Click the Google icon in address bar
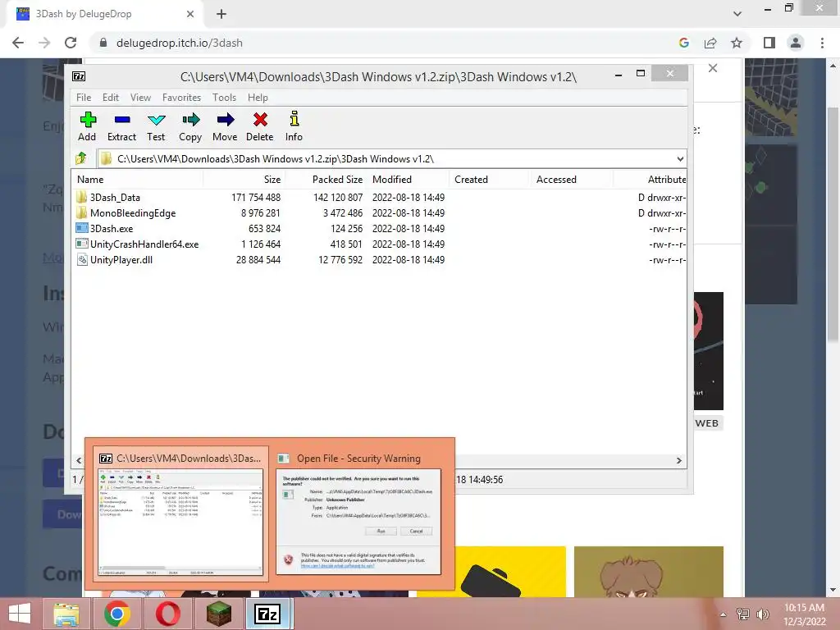The image size is (840, 630). (x=683, y=43)
